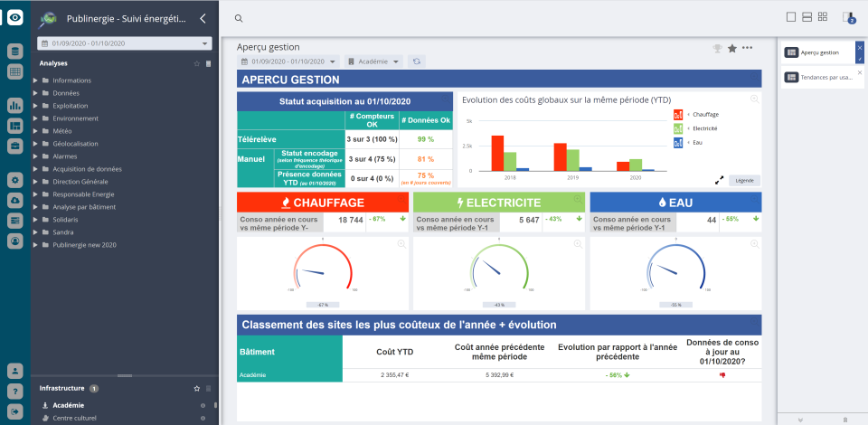This screenshot has height=425, width=868.
Task: Open the search magnifier in top bar
Action: click(239, 18)
